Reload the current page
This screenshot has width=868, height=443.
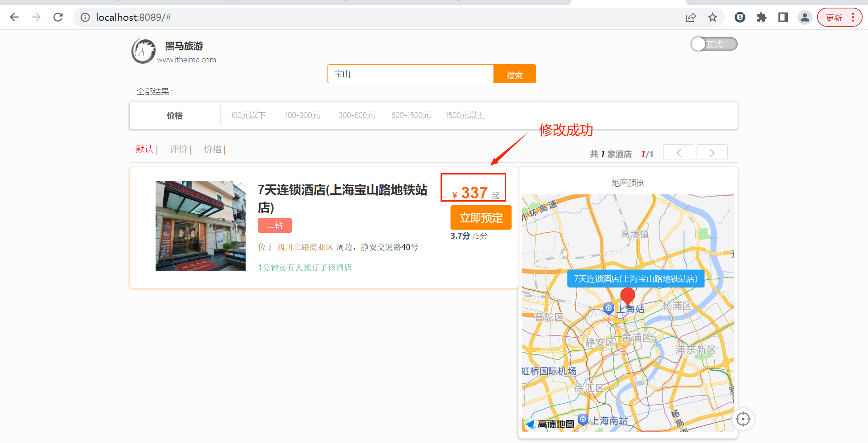click(58, 17)
